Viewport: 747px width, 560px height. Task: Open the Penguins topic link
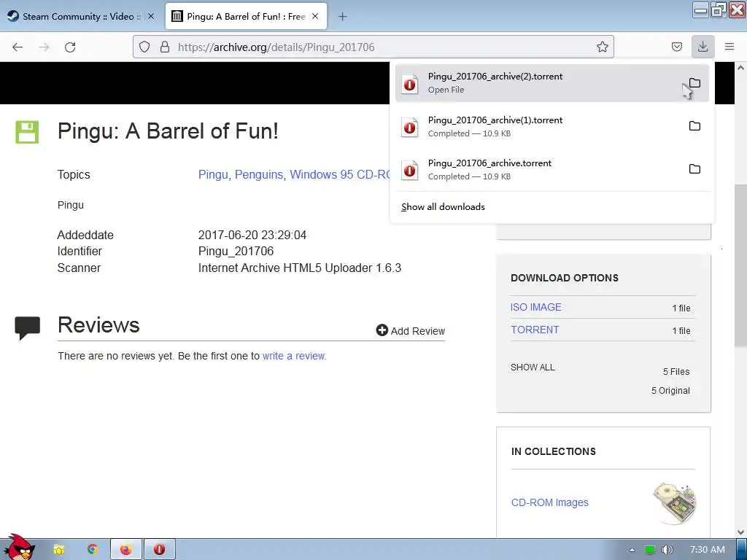pyautogui.click(x=259, y=174)
